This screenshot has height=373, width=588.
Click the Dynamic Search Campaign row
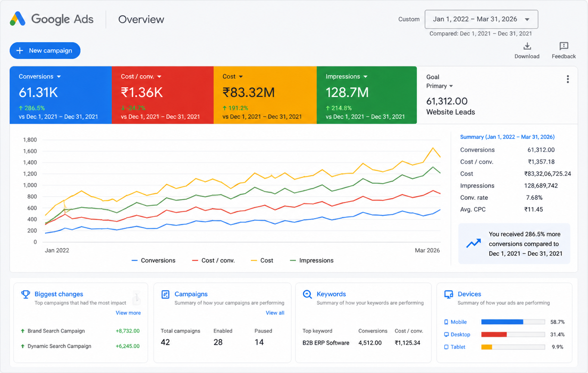coord(80,346)
